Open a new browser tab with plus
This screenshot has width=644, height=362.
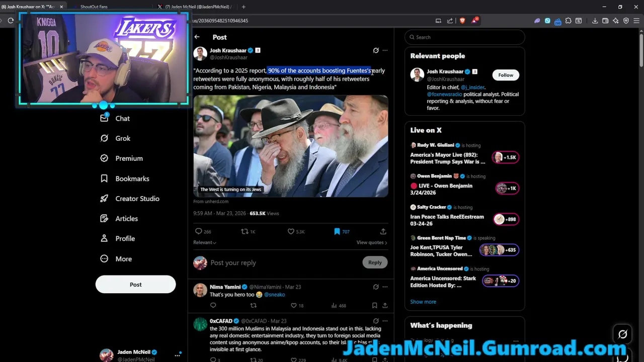click(x=244, y=7)
